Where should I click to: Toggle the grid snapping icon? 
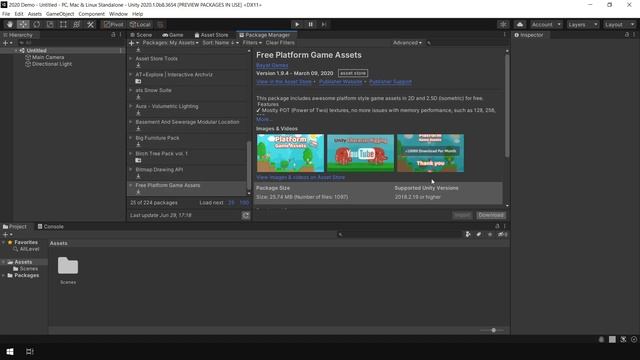point(160,24)
